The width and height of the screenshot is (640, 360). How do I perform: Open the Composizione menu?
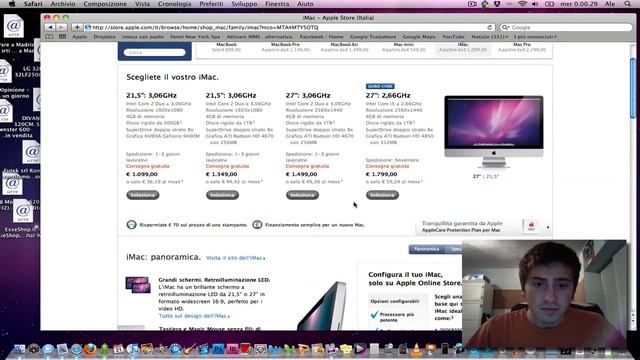(105, 4)
